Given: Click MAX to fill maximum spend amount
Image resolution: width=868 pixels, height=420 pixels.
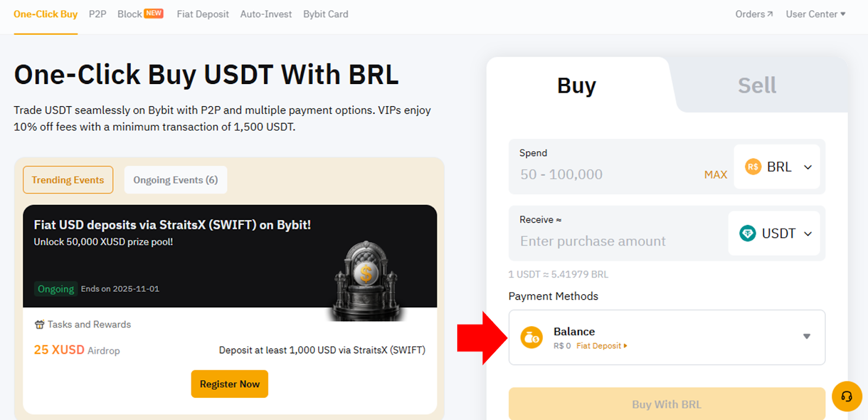Looking at the screenshot, I should coord(715,174).
